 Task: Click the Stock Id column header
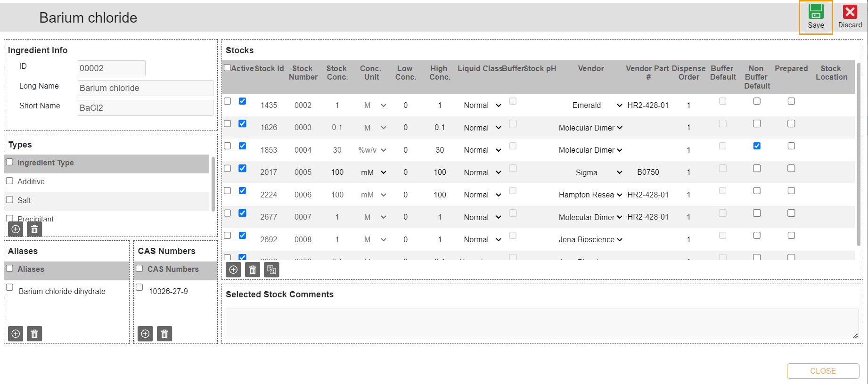tap(269, 69)
